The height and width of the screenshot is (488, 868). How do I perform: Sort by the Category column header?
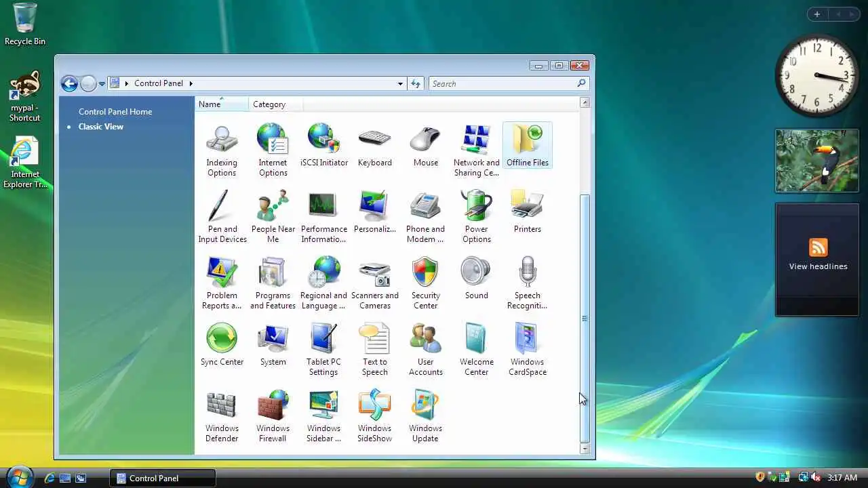coord(276,104)
